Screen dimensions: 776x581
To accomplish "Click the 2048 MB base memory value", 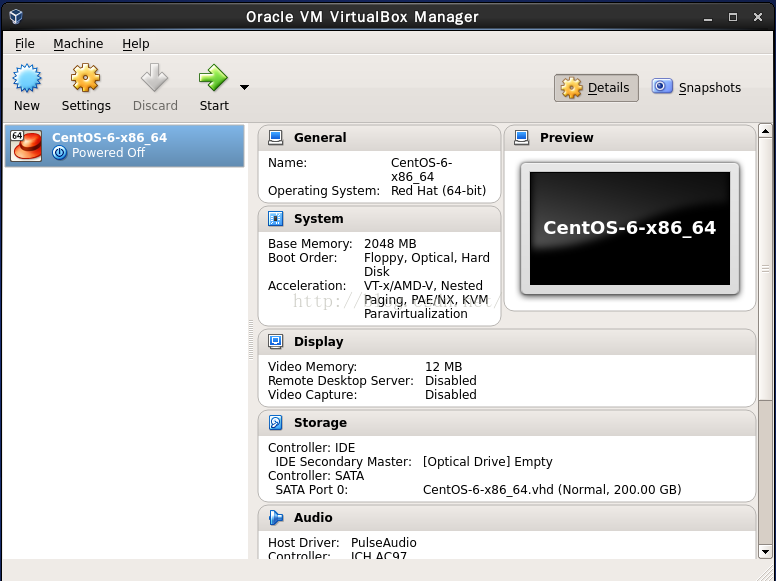I will [x=390, y=244].
